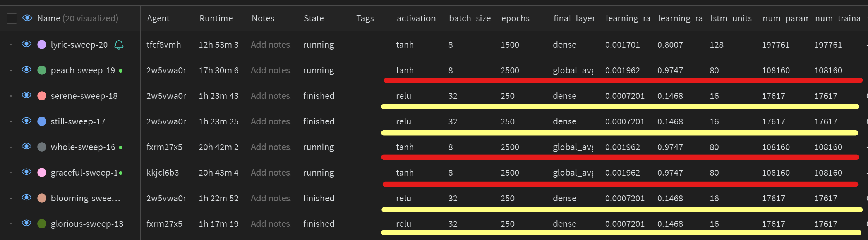
Task: Open the activation column header menu
Action: [x=416, y=18]
